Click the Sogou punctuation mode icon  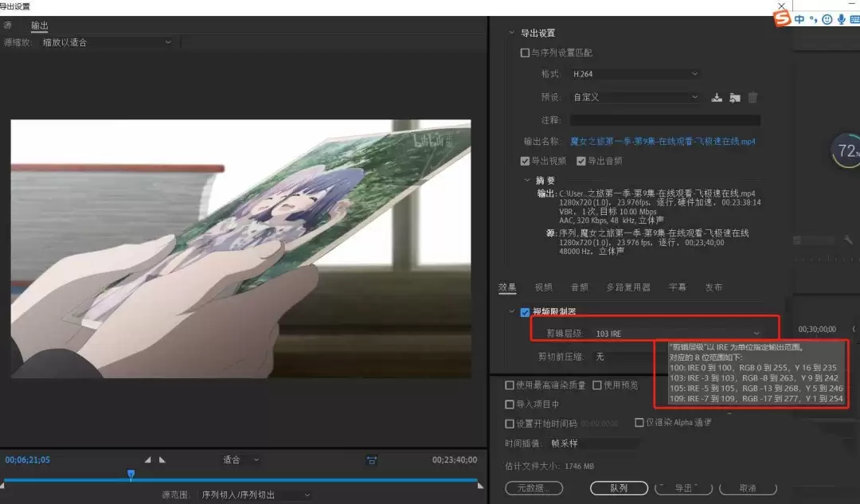pos(813,19)
